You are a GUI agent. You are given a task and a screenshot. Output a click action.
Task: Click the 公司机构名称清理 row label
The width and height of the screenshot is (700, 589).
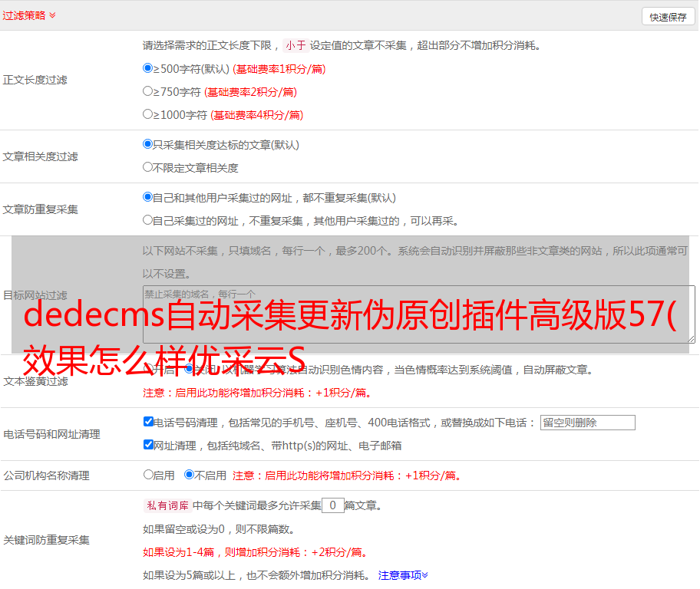pyautogui.click(x=46, y=475)
